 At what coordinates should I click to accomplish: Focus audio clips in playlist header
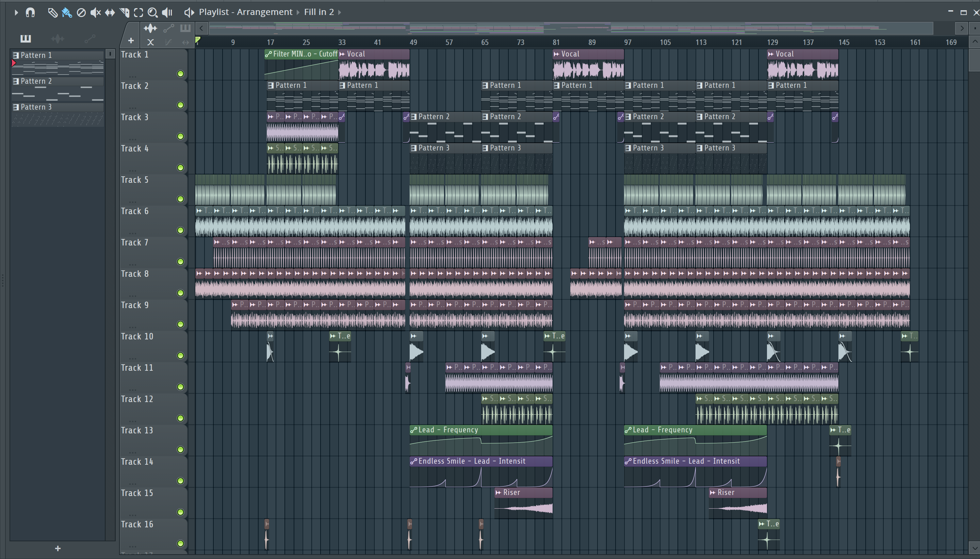[150, 28]
